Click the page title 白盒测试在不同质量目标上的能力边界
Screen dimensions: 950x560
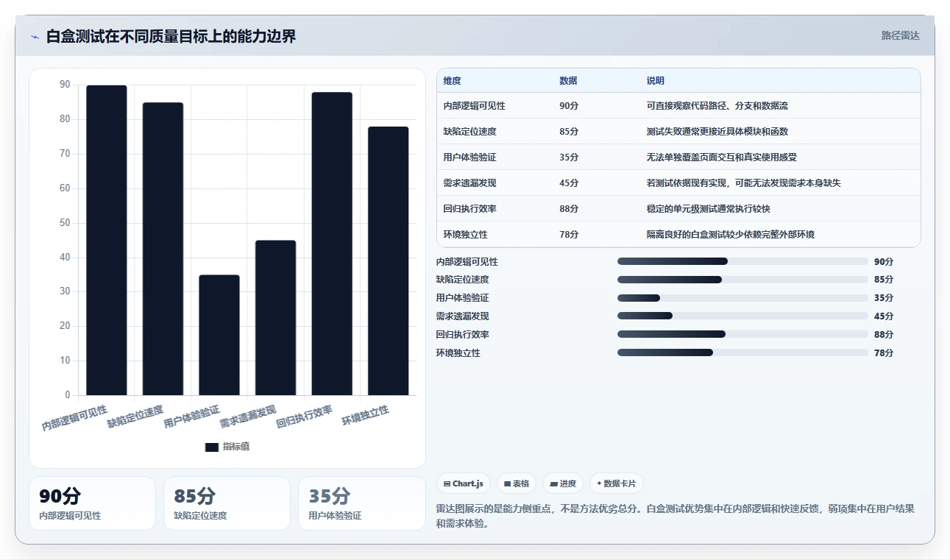[171, 36]
